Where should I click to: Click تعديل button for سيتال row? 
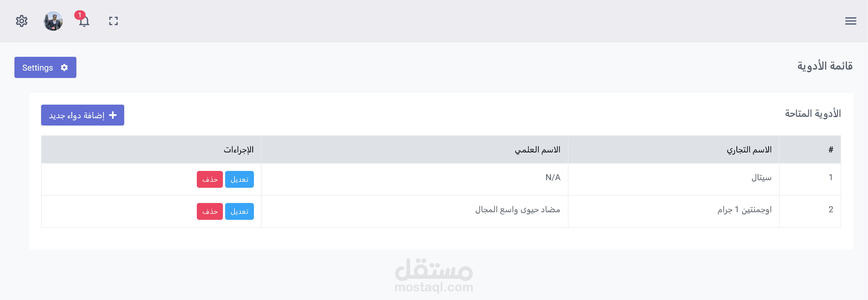tap(239, 179)
